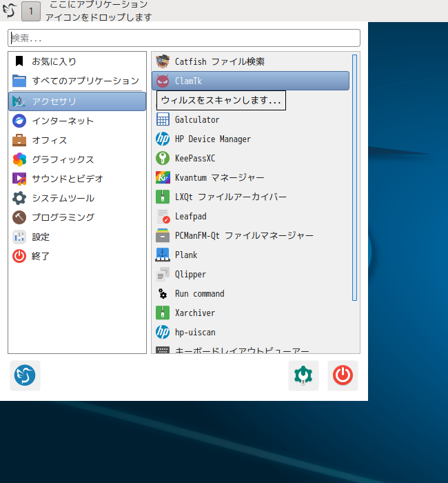Click the Catfish cat icon
Viewport: 448px width, 483px height.
(163, 61)
